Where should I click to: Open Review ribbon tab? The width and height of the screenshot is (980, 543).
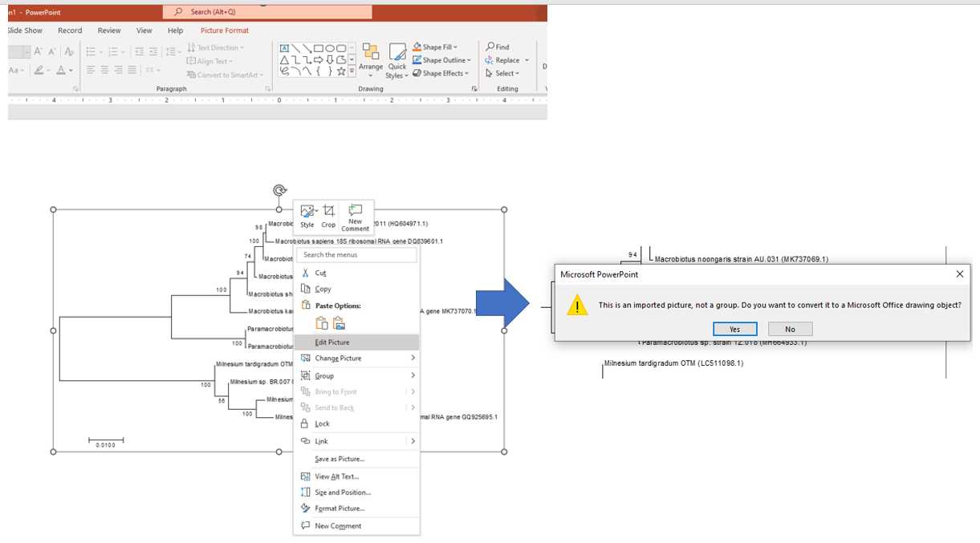[x=109, y=30]
